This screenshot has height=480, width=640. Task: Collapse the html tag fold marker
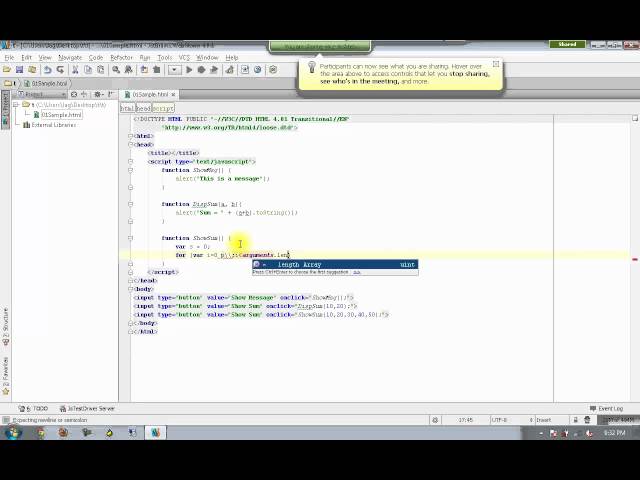131,136
